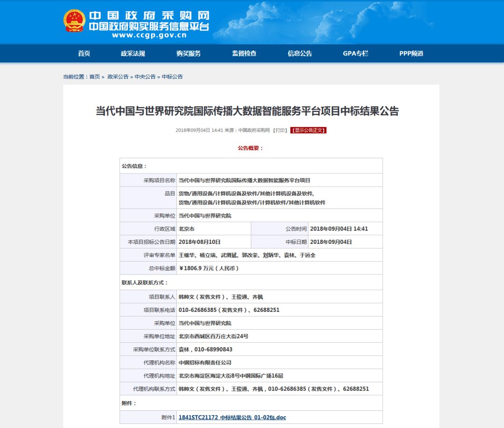Click 其他计算机设备及软件 category line

click(246, 193)
